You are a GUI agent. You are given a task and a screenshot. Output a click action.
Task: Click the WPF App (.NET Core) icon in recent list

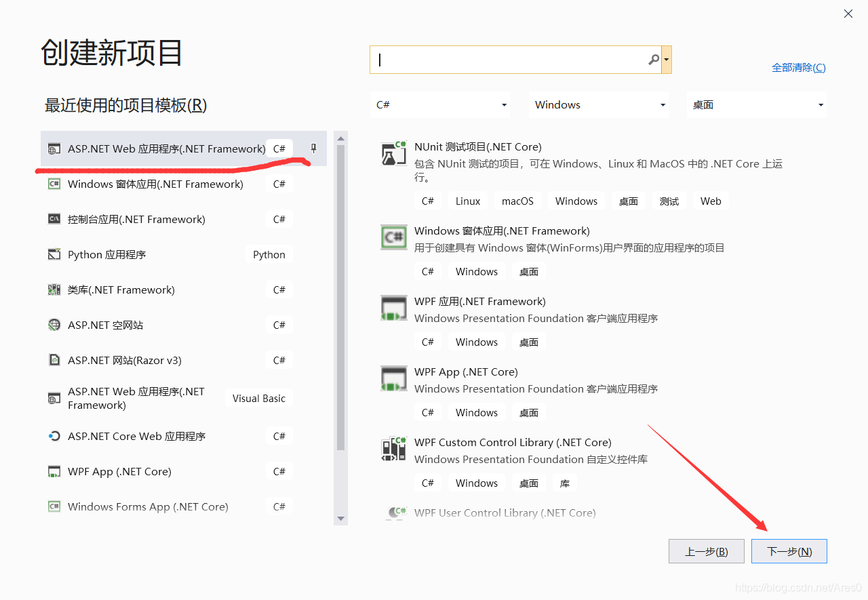pos(54,471)
